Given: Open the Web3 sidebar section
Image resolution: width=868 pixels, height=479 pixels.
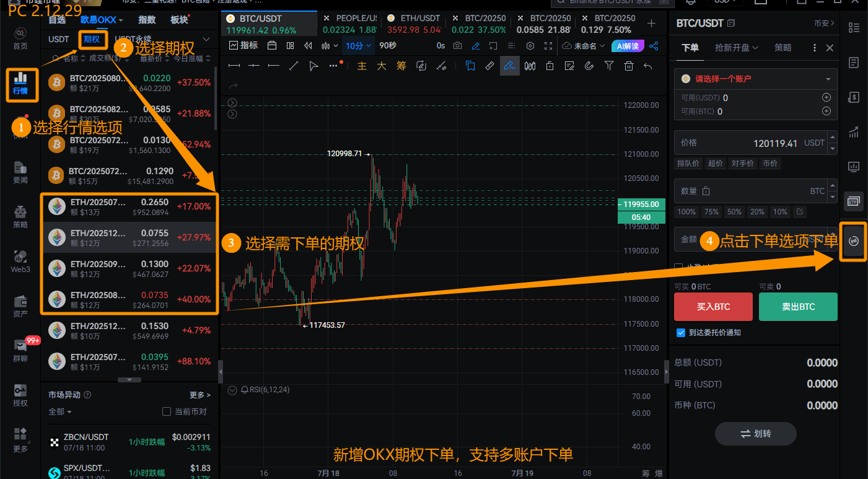Looking at the screenshot, I should (x=20, y=261).
